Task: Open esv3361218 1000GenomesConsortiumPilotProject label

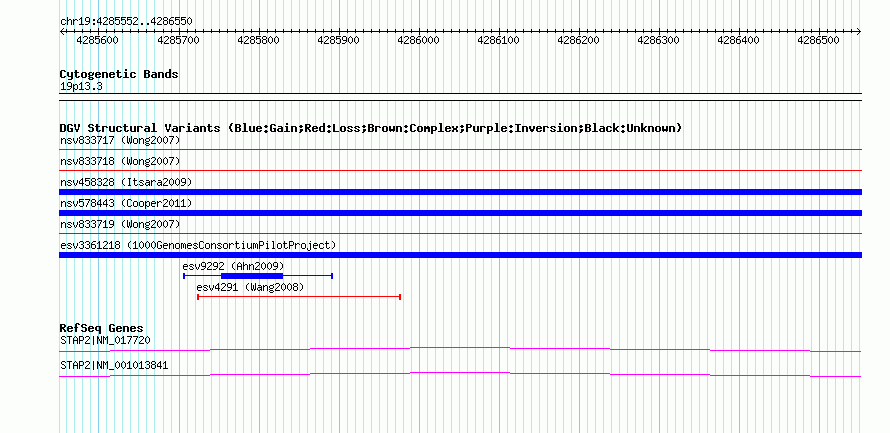Action: tap(198, 245)
